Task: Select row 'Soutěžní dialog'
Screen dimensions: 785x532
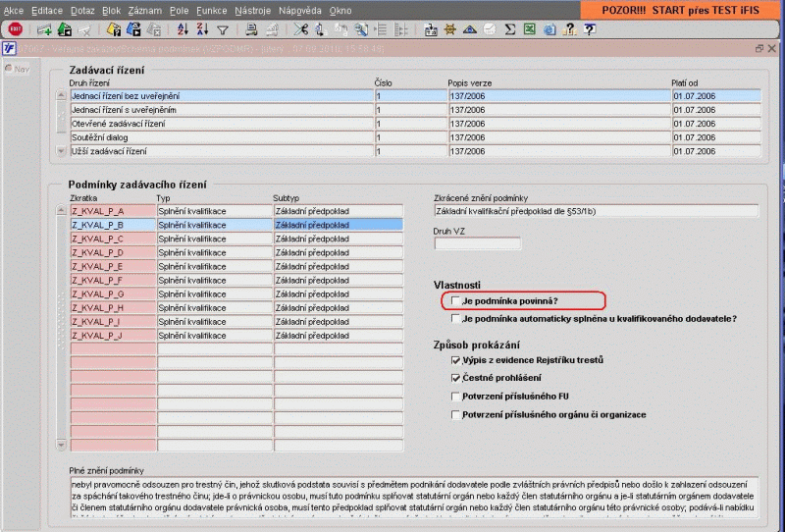Action: pyautogui.click(x=222, y=137)
